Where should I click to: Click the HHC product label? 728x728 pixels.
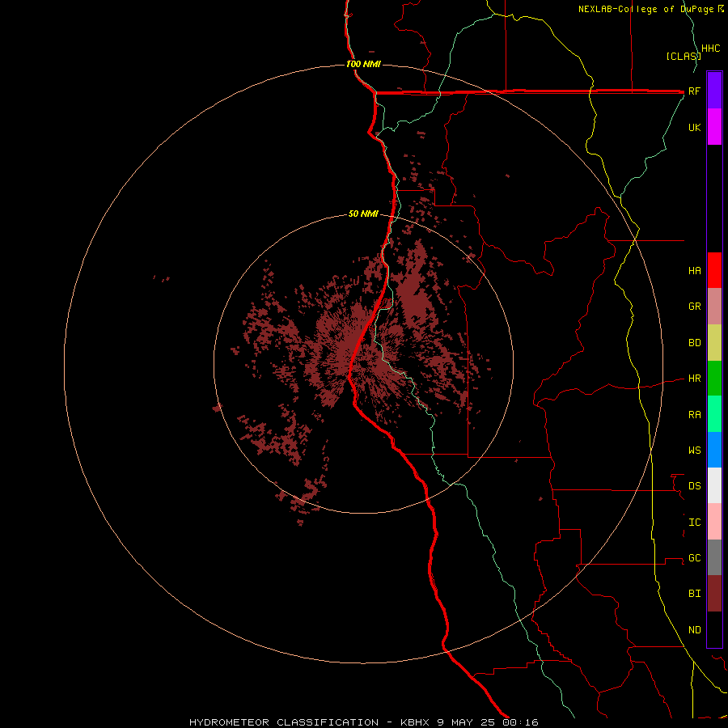pyautogui.click(x=710, y=49)
